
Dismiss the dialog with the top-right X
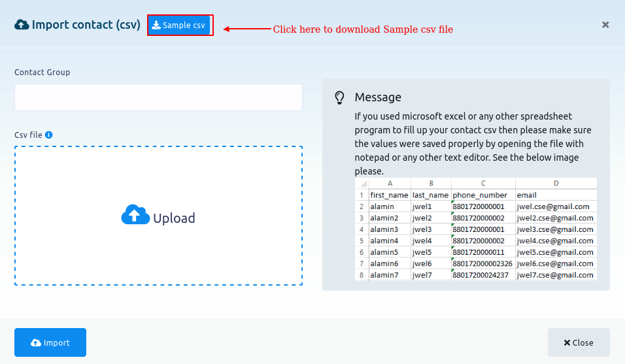605,25
